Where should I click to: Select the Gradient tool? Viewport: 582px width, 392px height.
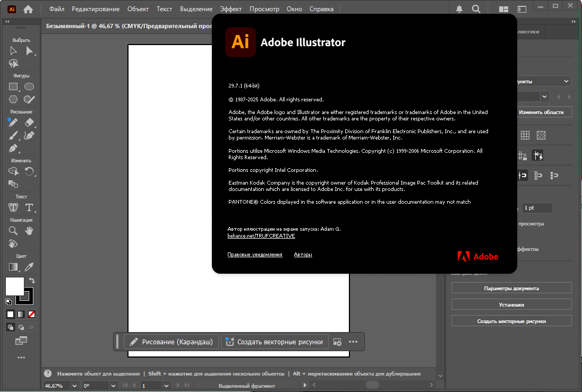click(13, 267)
